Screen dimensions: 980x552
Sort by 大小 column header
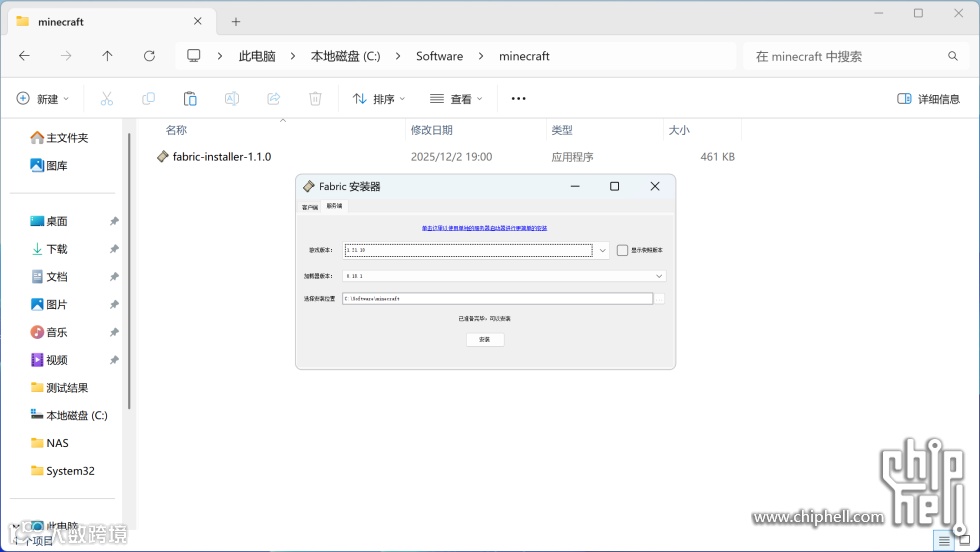click(x=679, y=130)
